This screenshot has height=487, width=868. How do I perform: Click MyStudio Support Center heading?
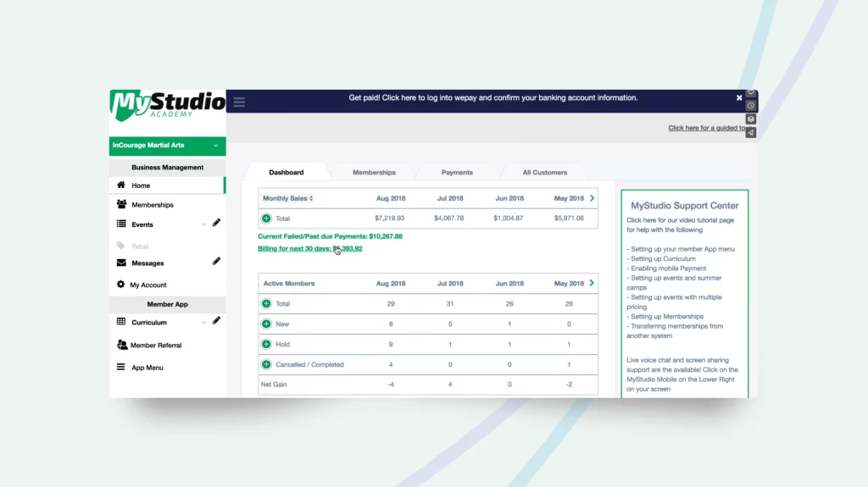tap(685, 205)
